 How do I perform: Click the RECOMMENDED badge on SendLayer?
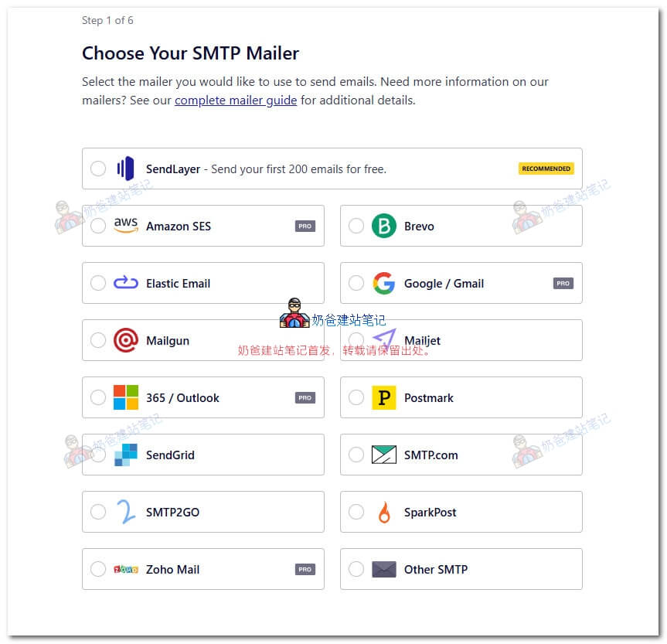click(x=546, y=169)
